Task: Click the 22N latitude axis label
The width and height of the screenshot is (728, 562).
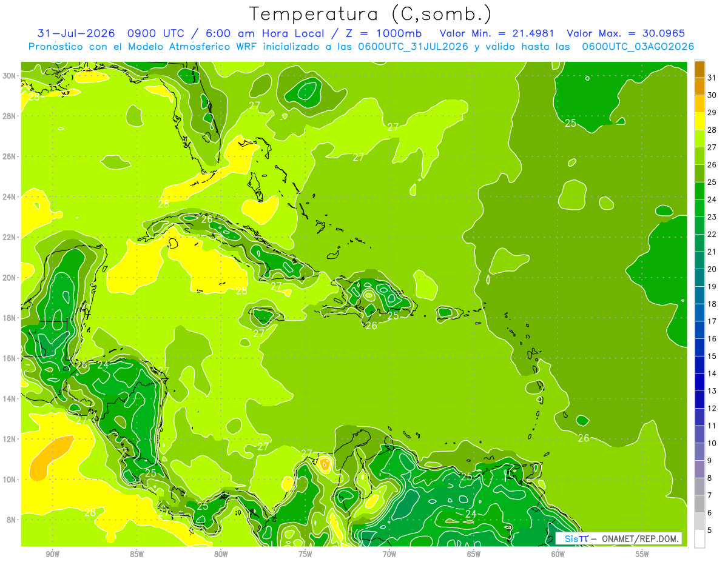Action: (9, 237)
